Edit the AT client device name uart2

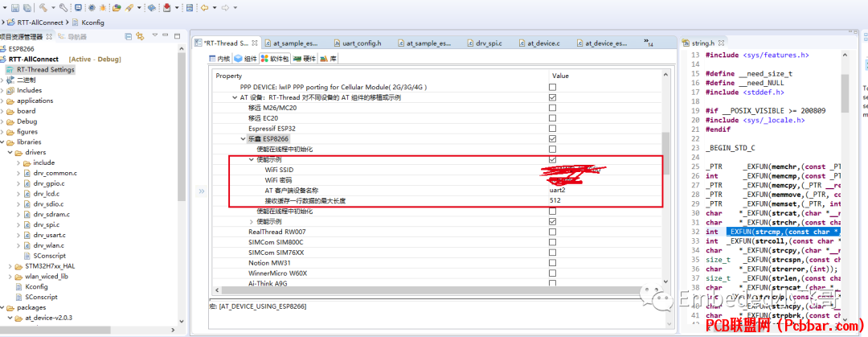(x=606, y=190)
